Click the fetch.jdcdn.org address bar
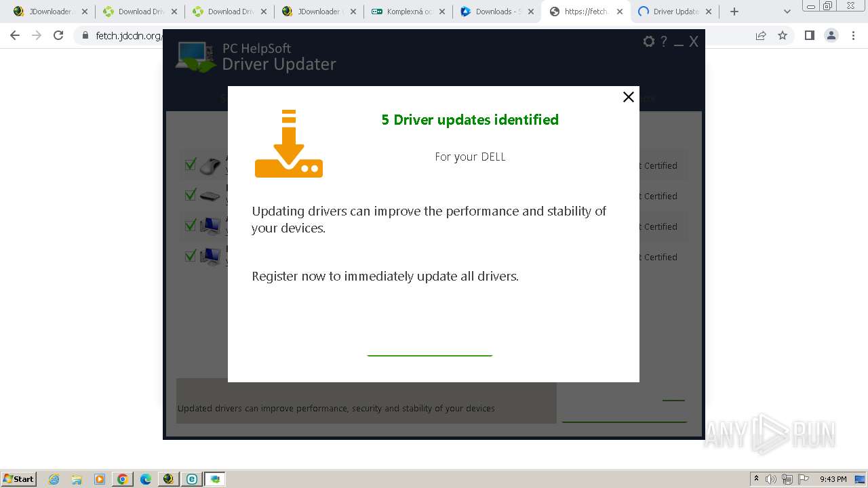 click(x=129, y=36)
